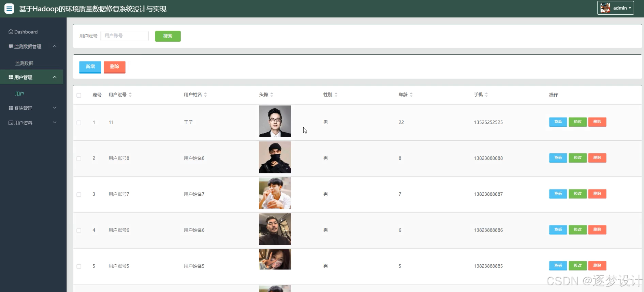The height and width of the screenshot is (292, 644).
Task: Open avatar thumbnail of 用户姓名8
Action: (x=275, y=157)
